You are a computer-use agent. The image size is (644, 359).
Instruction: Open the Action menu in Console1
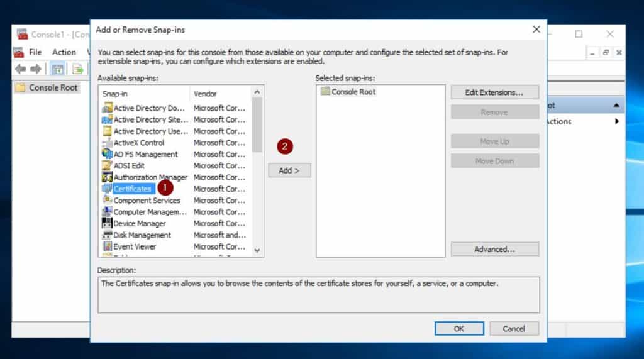pyautogui.click(x=64, y=52)
